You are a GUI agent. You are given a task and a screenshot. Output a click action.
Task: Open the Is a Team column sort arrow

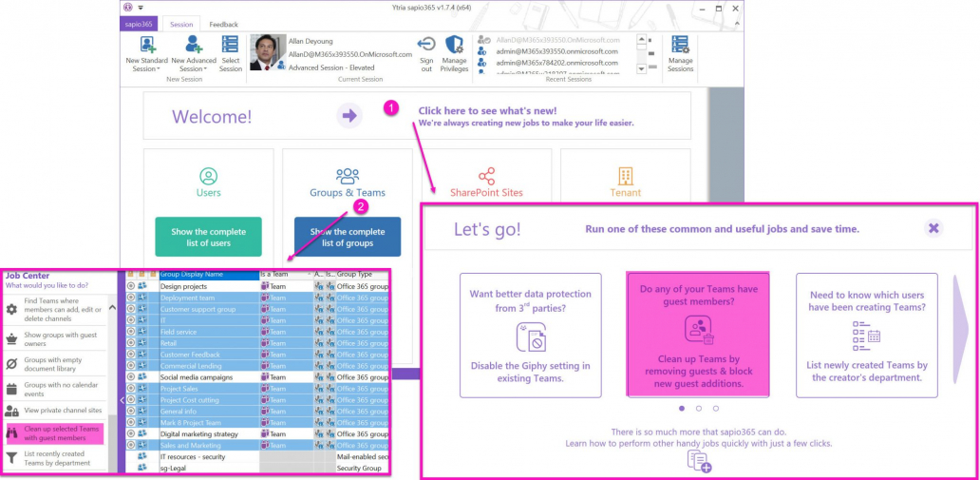(310, 274)
